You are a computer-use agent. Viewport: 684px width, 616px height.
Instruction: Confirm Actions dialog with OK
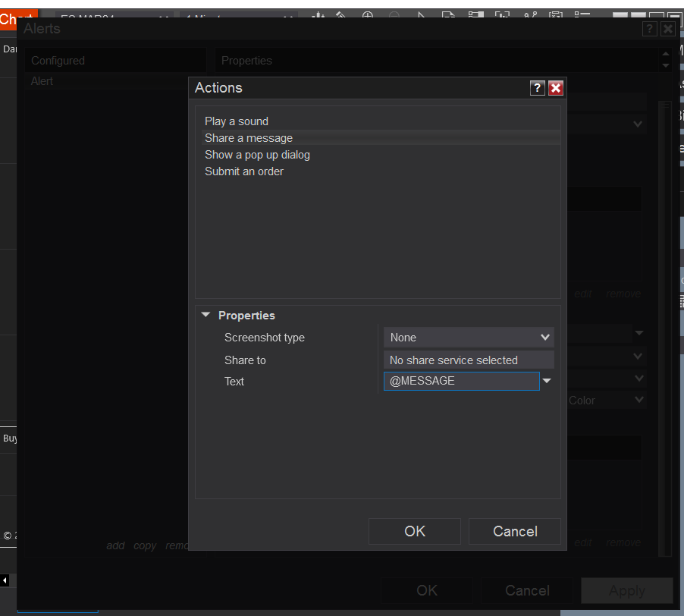[x=414, y=531]
